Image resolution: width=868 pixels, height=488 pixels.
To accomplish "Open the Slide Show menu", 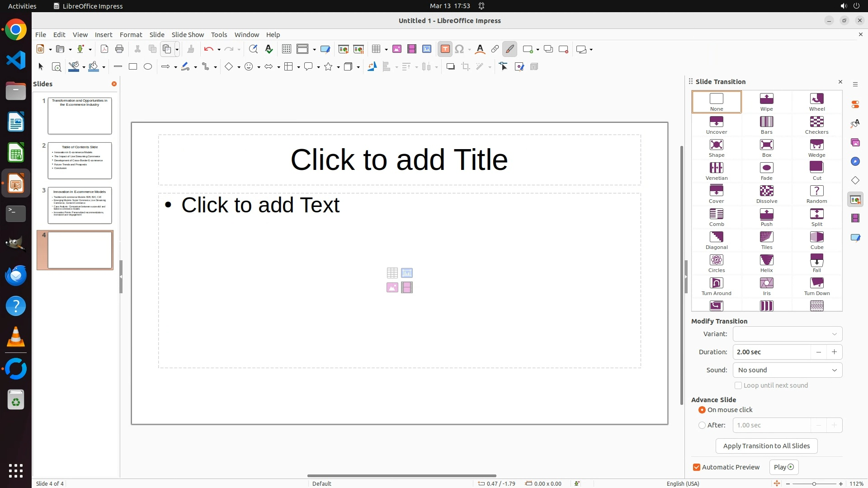I will (188, 35).
